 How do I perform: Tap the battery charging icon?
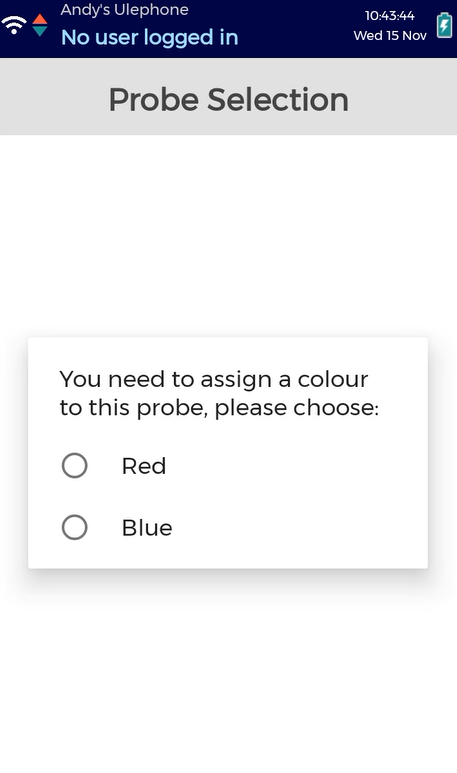point(444,25)
